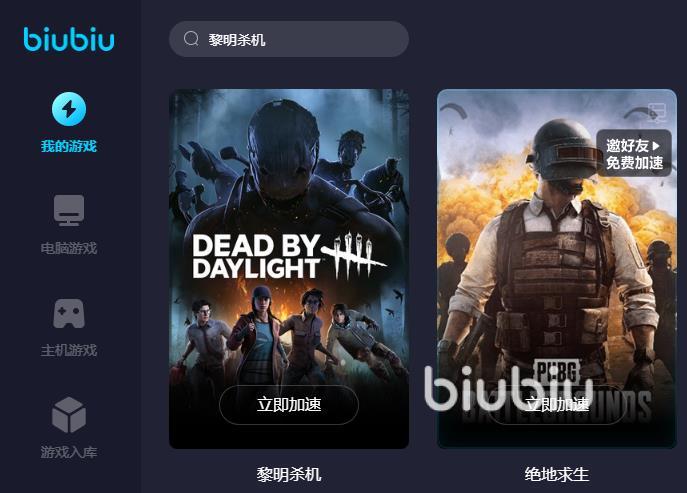Open the 游戏入库 cube icon
The image size is (687, 493).
[69, 415]
